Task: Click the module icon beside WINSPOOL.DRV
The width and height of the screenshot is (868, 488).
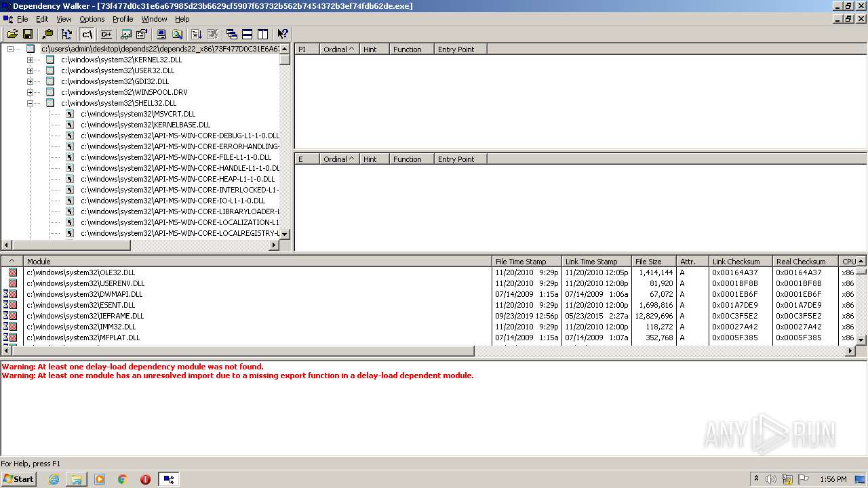Action: pyautogui.click(x=50, y=92)
